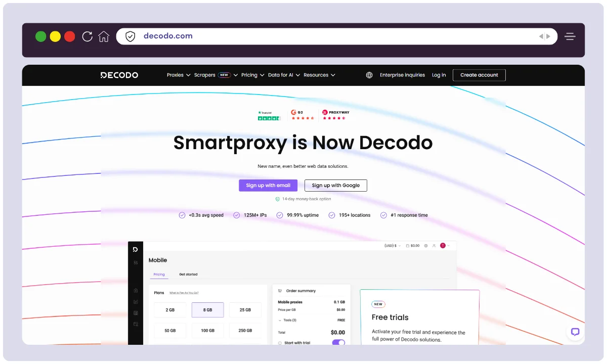
Task: Click the Create account button
Action: [x=479, y=75]
